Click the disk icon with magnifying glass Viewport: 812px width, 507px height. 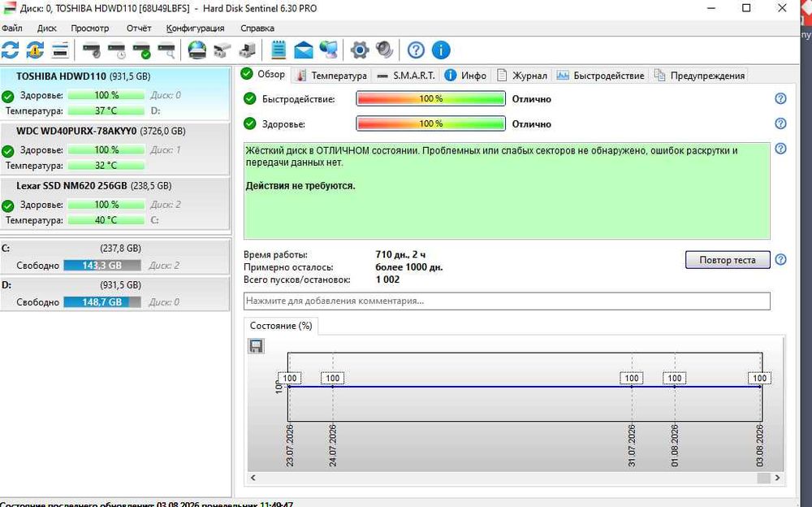166,50
